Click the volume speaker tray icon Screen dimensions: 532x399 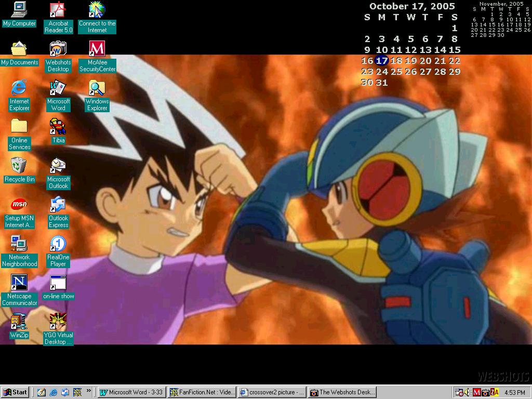tap(468, 393)
